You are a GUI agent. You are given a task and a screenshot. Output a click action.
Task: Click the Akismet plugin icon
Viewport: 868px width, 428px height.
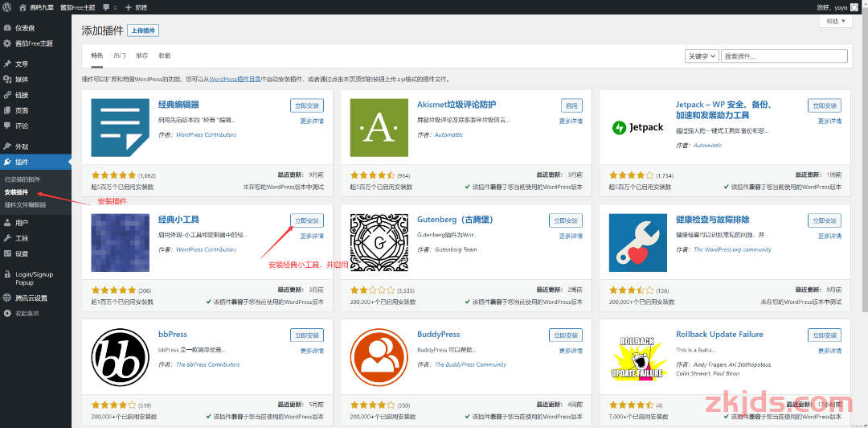[379, 127]
